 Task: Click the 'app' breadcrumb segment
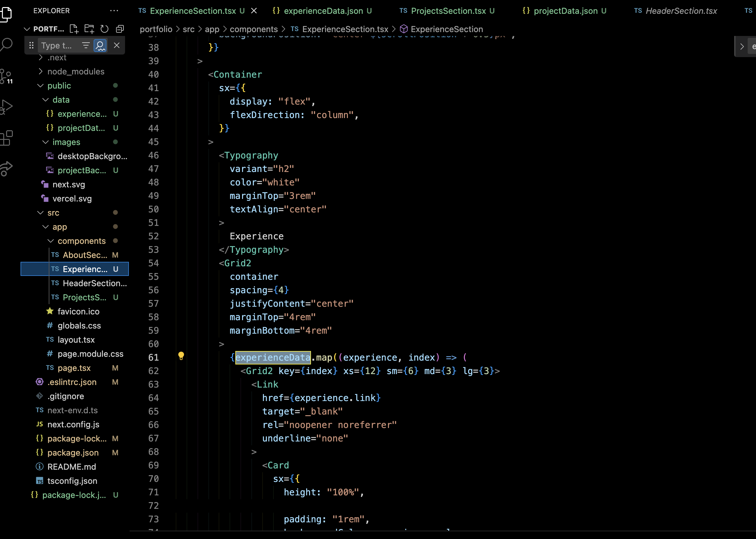[x=212, y=29]
